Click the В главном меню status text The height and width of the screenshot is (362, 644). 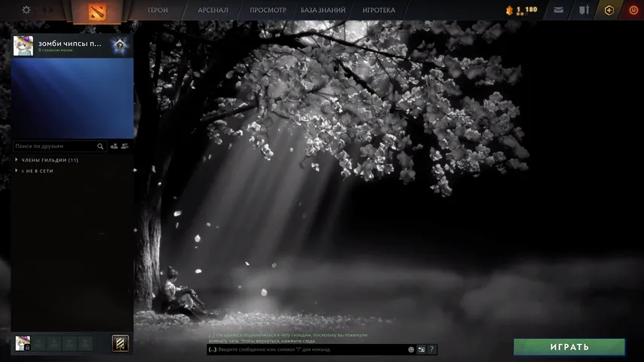[56, 50]
